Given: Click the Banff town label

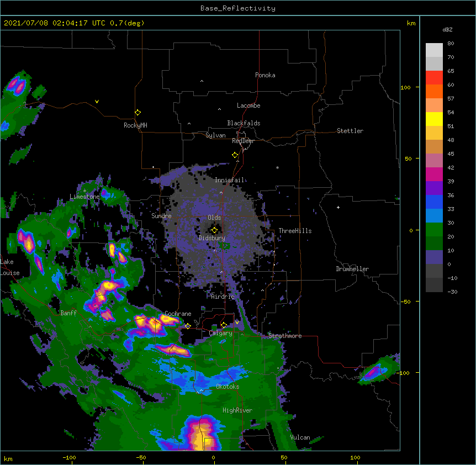Looking at the screenshot, I should coord(68,313).
